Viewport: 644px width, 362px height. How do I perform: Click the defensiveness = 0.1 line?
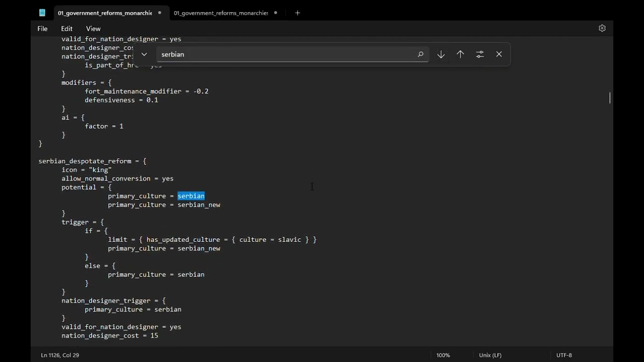click(121, 100)
